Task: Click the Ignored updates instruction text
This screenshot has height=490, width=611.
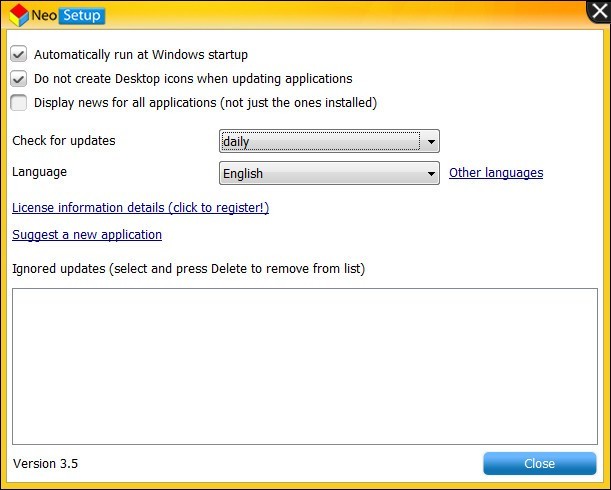Action: click(x=189, y=269)
